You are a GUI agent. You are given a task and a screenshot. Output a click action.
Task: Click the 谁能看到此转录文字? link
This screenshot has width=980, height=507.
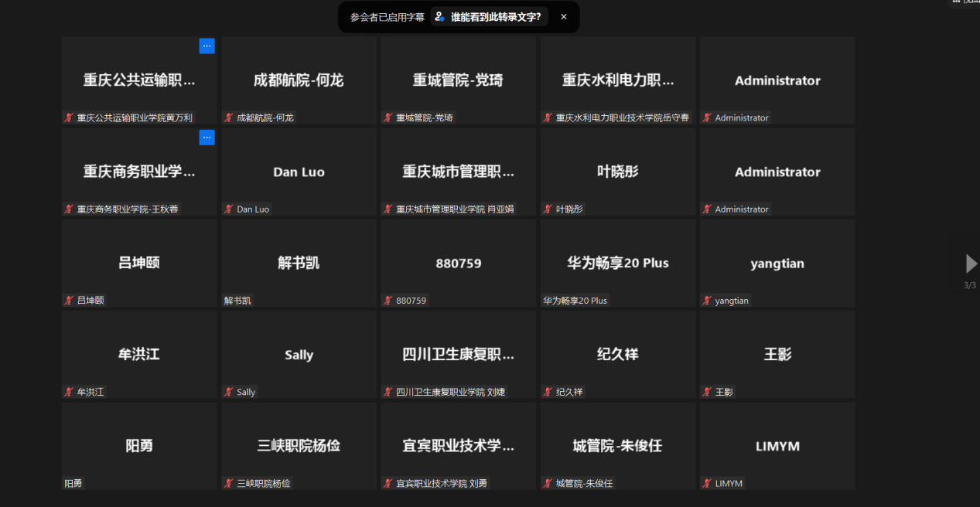point(495,17)
